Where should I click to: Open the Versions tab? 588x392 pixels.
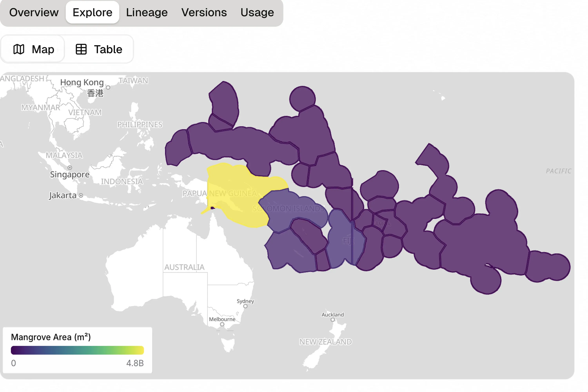204,12
